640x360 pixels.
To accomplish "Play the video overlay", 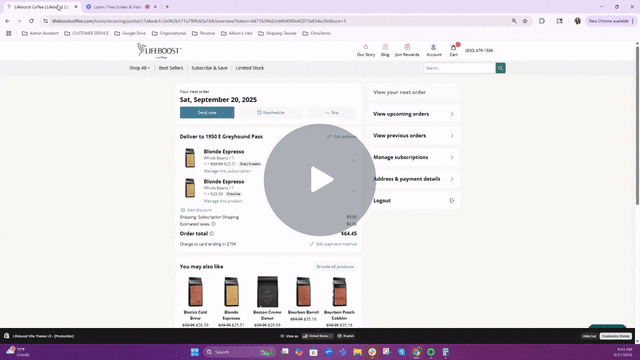I will point(320,180).
